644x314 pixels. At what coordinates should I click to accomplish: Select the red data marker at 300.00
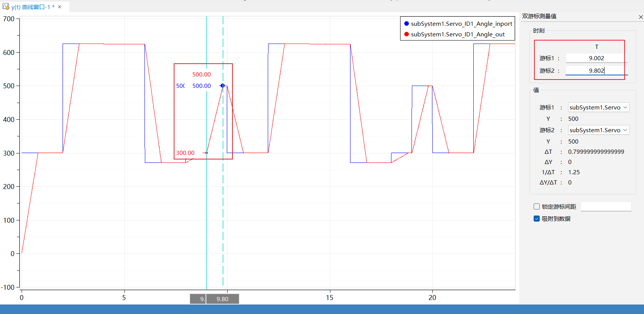pos(206,153)
